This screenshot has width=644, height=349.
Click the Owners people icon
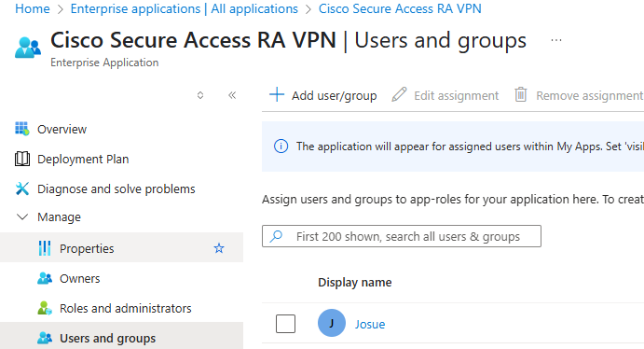pos(45,278)
